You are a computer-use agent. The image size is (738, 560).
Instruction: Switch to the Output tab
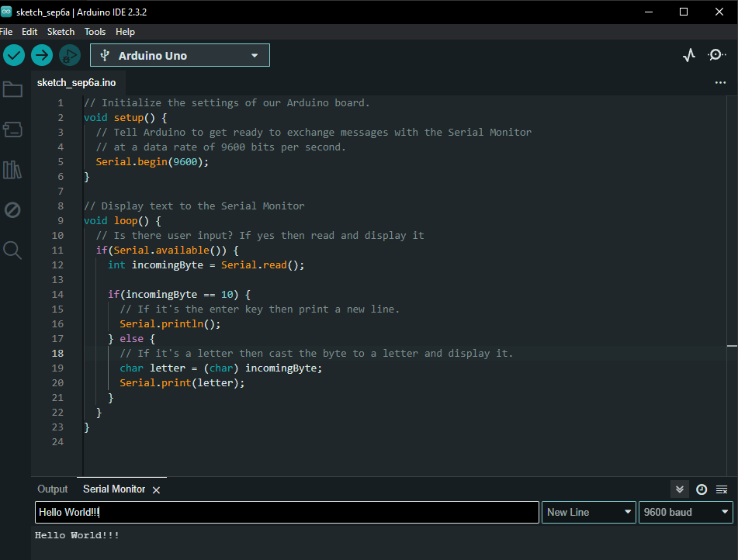(52, 489)
